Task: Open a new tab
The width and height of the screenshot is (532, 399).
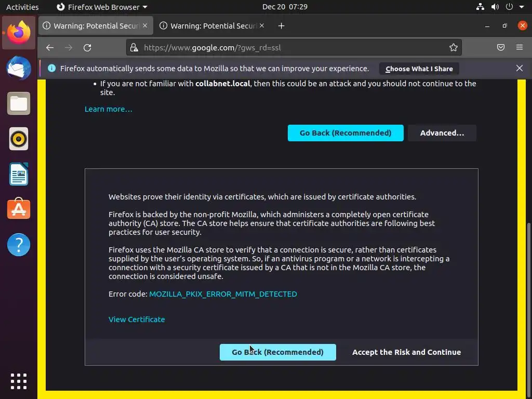Action: click(x=281, y=26)
